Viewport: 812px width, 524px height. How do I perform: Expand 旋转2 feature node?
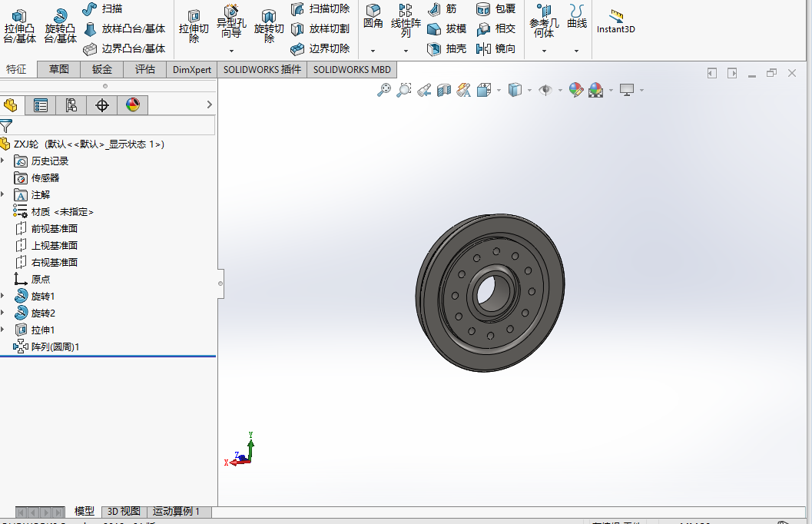3,313
